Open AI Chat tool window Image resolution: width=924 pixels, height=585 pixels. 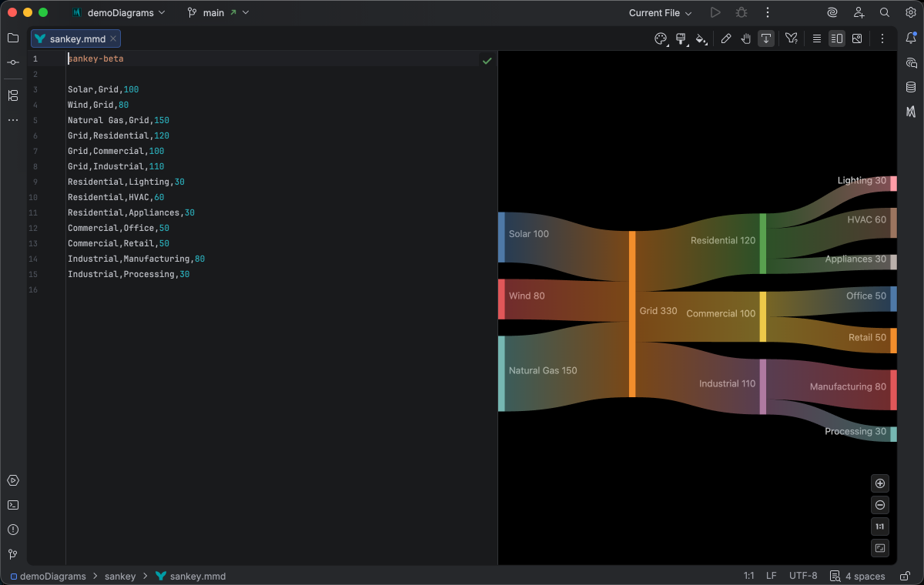coord(911,62)
